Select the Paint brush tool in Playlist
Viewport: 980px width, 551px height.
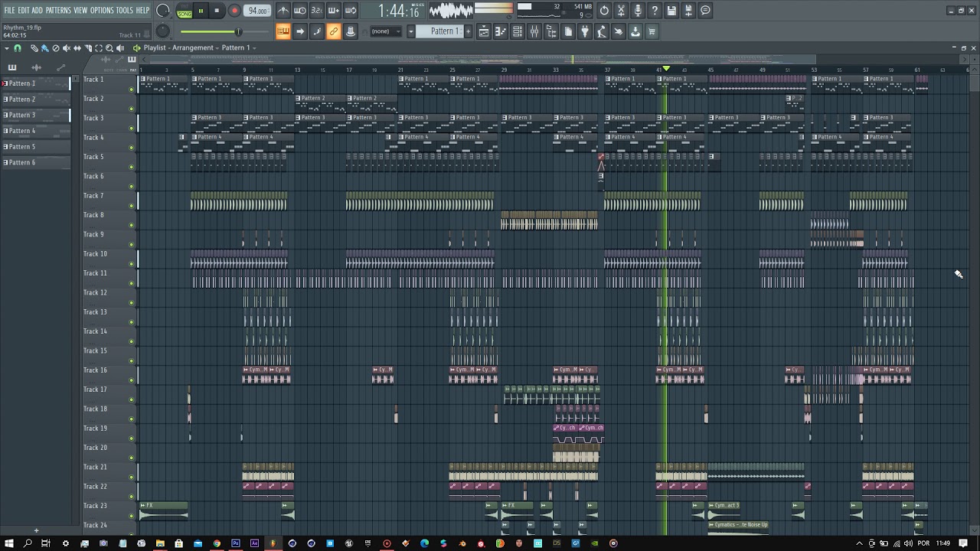click(x=45, y=48)
